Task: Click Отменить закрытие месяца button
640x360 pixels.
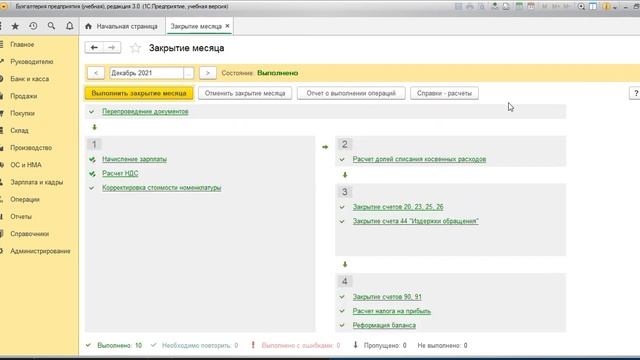Action: (x=245, y=93)
